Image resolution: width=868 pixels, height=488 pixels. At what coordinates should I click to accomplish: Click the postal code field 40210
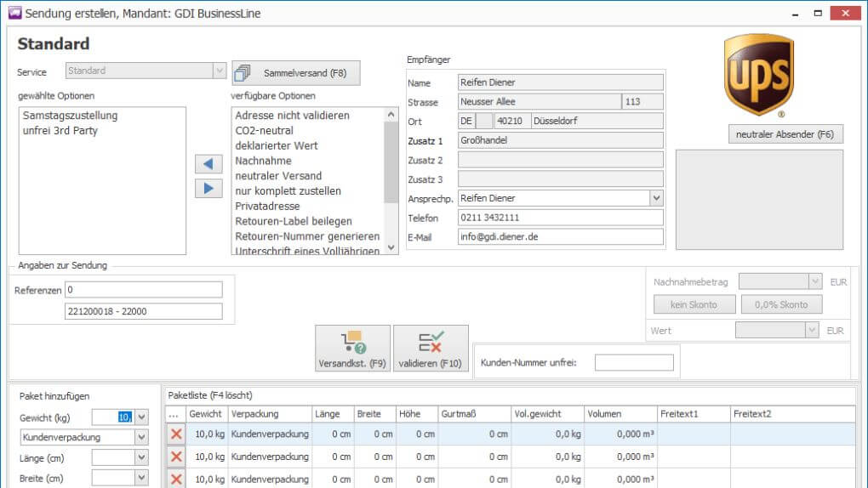click(x=511, y=122)
